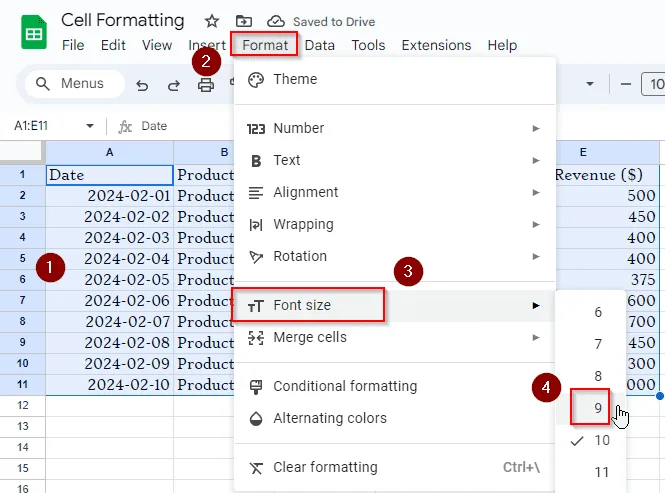The width and height of the screenshot is (665, 493).
Task: Expand the Merge cells submenu
Action: click(x=394, y=338)
